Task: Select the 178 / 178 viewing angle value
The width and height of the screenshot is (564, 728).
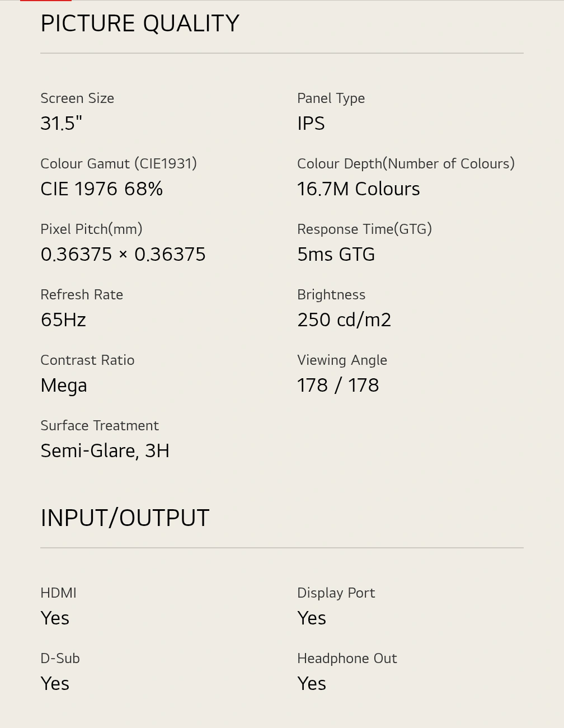Action: click(x=338, y=386)
